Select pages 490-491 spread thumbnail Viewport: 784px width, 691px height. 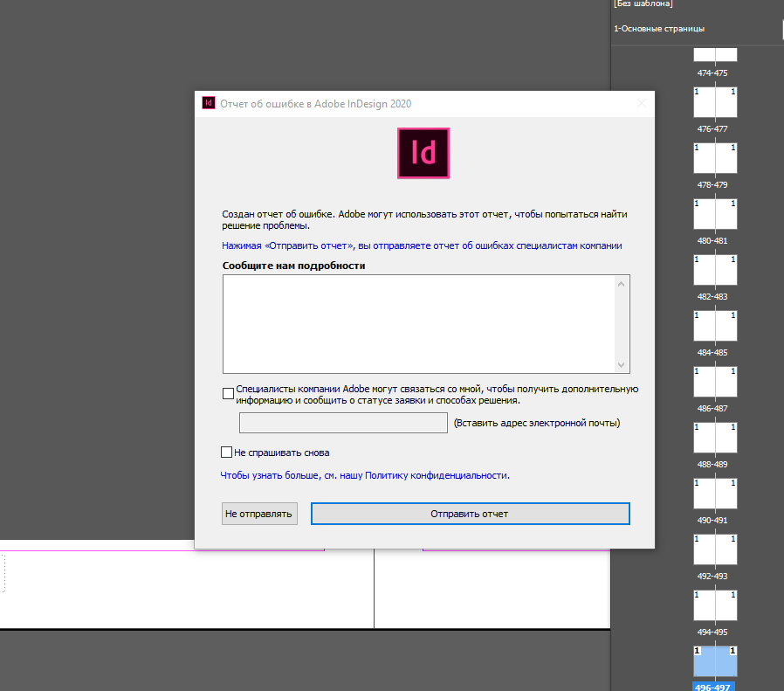pos(715,494)
